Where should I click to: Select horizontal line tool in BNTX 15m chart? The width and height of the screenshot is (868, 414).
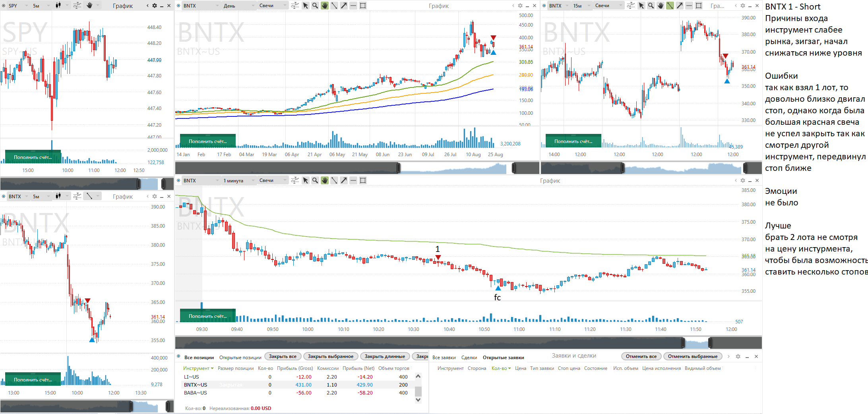tap(689, 6)
